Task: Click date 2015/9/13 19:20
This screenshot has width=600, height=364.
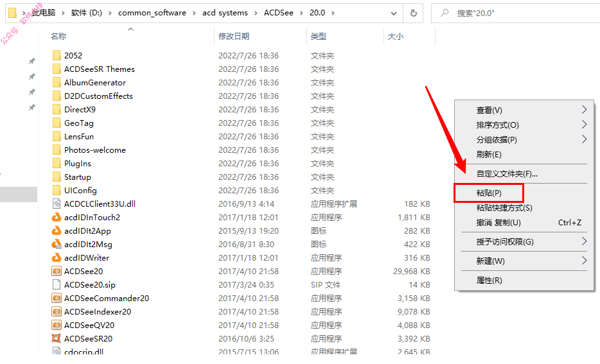Action: [x=249, y=230]
